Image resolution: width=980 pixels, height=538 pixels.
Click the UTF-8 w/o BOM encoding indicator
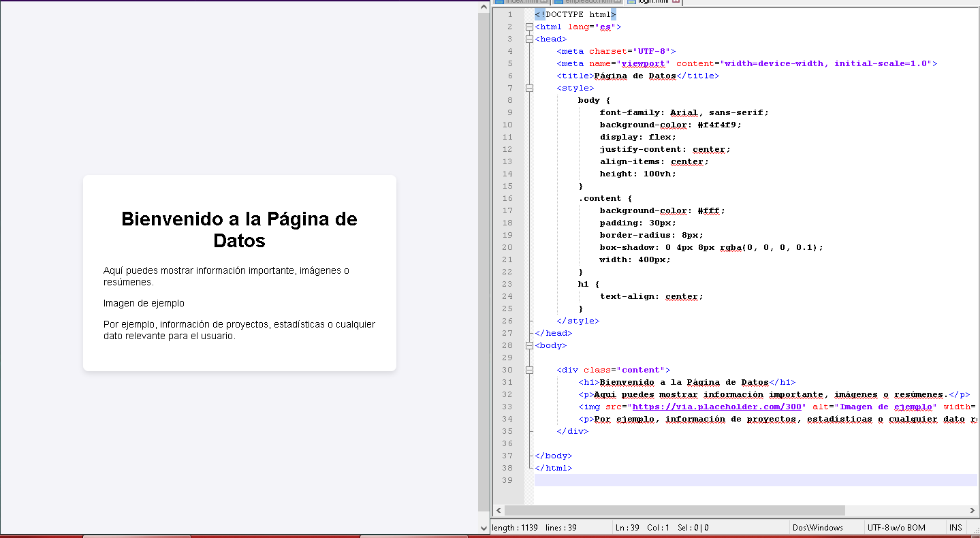click(x=896, y=528)
